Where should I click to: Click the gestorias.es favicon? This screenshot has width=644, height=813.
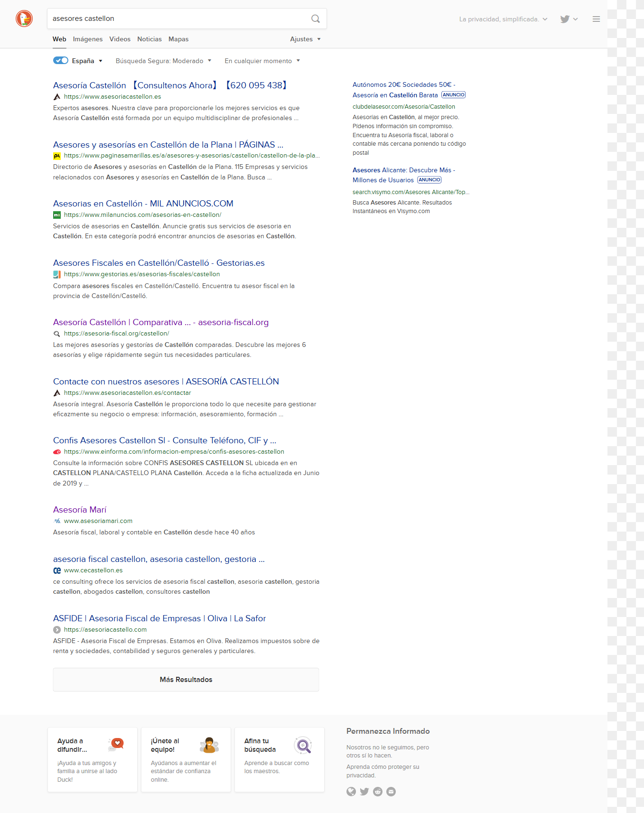pos(57,274)
